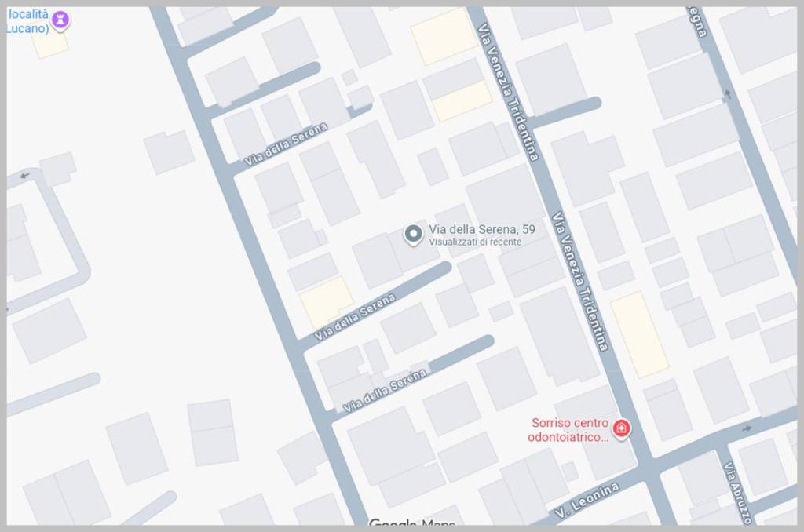Click the left-pointing one-way arrow on curved road
The image size is (804, 532).
(x=24, y=176)
